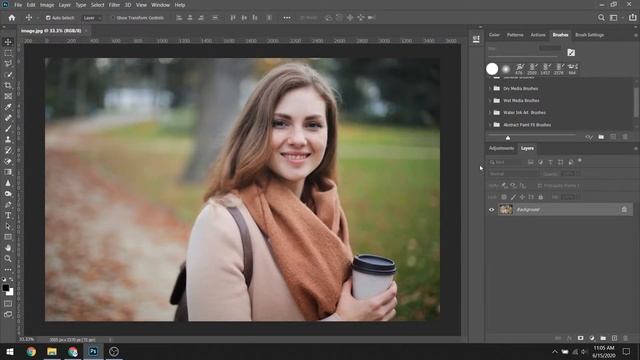Change the screen mode
This screenshot has height=360, width=640.
[8, 314]
